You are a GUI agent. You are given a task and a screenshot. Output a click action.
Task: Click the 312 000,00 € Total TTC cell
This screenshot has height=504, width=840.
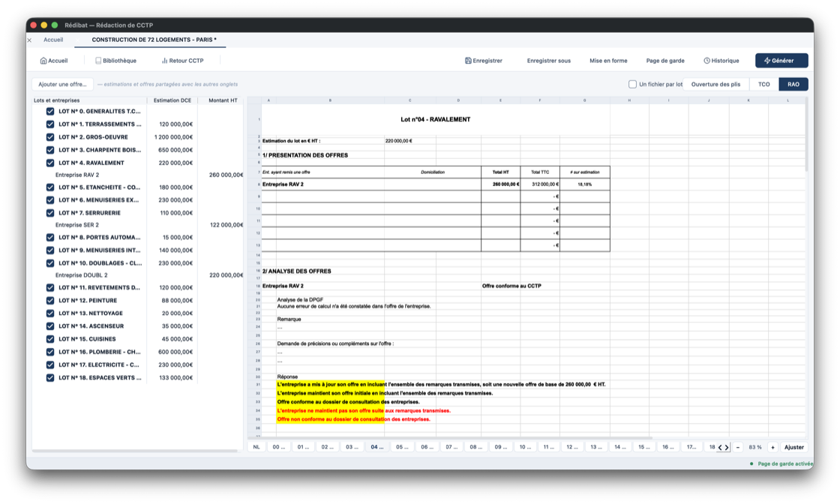pos(539,184)
